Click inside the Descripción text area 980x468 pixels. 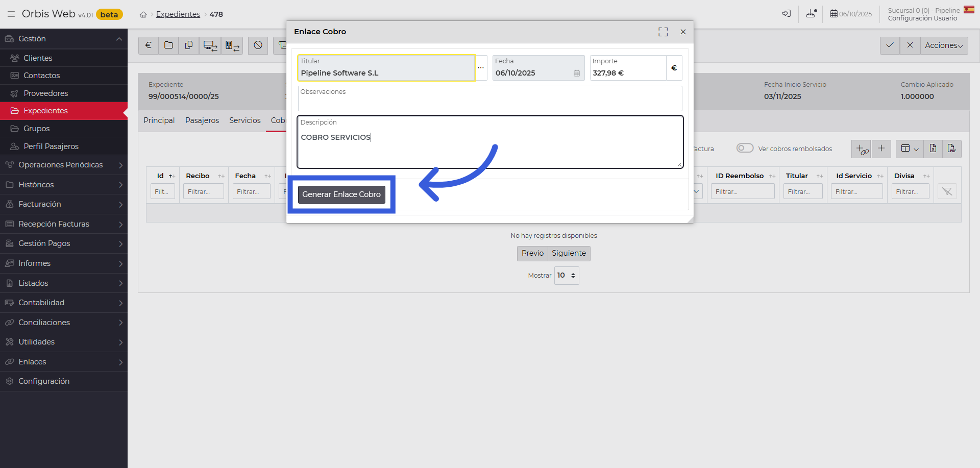click(x=490, y=142)
